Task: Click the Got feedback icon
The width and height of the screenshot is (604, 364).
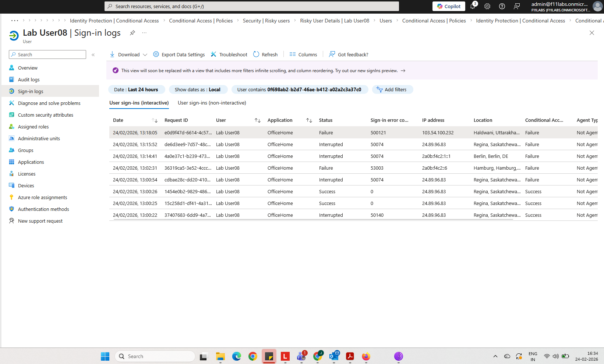Action: click(332, 54)
